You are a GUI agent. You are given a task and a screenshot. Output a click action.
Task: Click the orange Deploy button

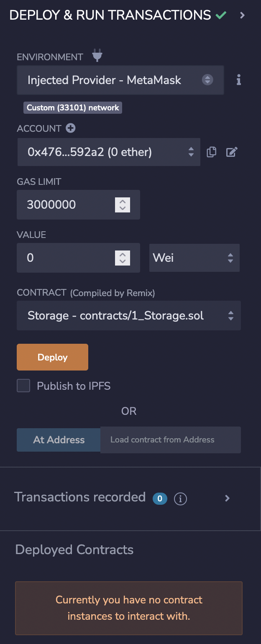(52, 357)
